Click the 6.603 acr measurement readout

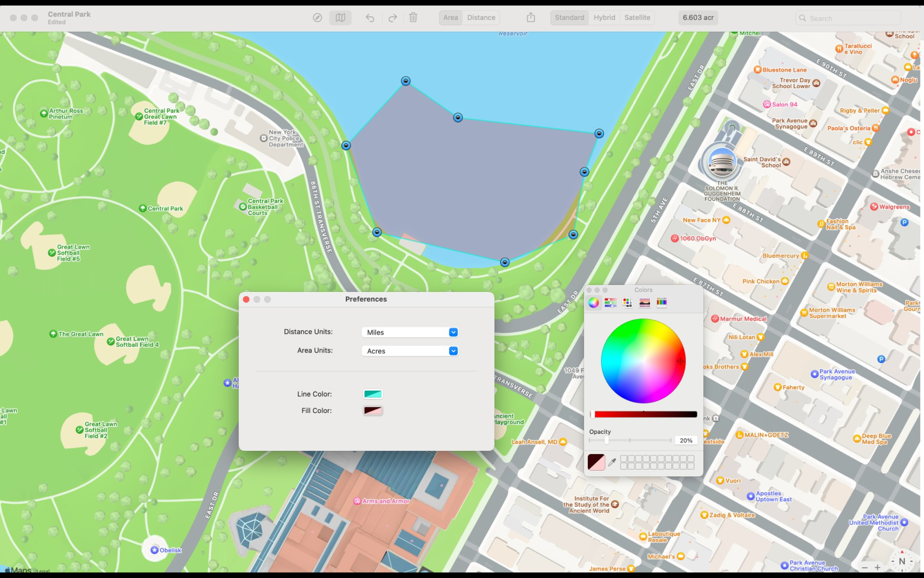pos(698,18)
